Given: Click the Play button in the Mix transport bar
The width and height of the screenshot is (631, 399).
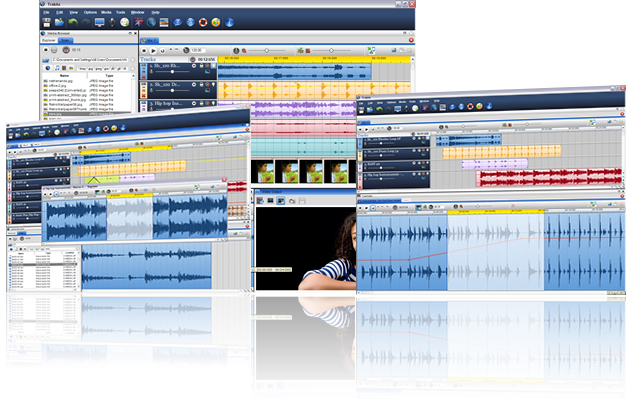Looking at the screenshot, I should (x=153, y=51).
